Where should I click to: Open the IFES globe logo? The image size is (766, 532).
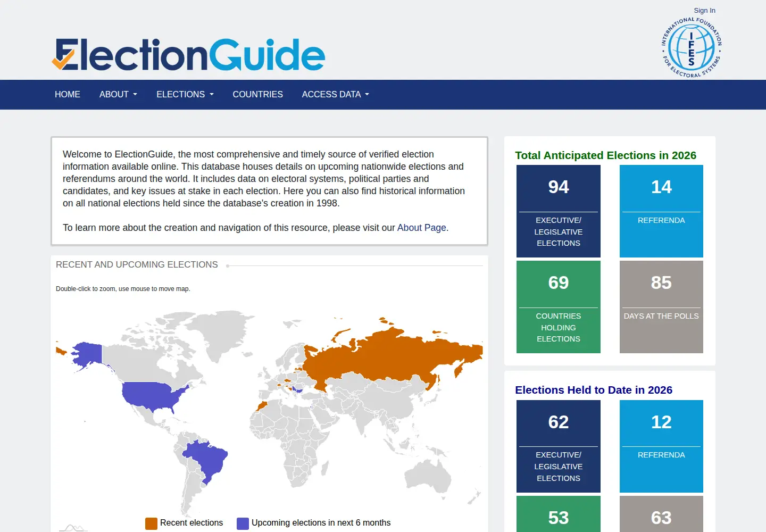pyautogui.click(x=692, y=48)
